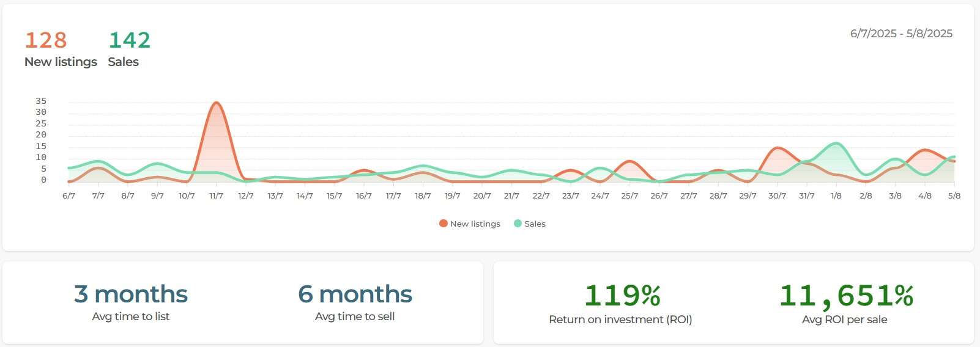Click the 11,651% Avg ROI per sale figure
This screenshot has height=347, width=980.
point(845,296)
